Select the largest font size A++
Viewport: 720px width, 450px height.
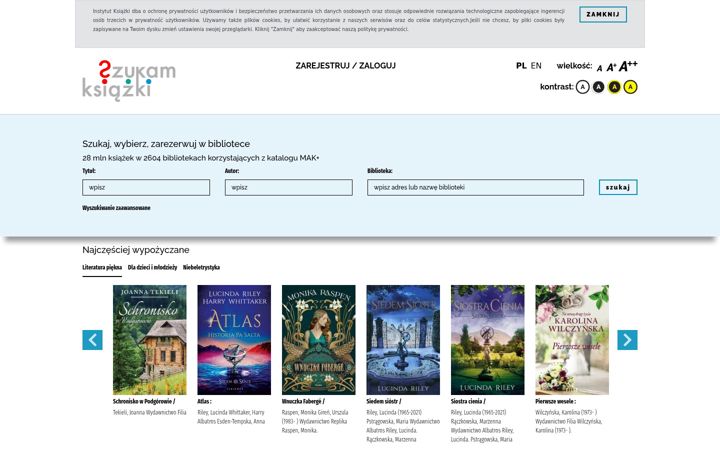(x=628, y=66)
